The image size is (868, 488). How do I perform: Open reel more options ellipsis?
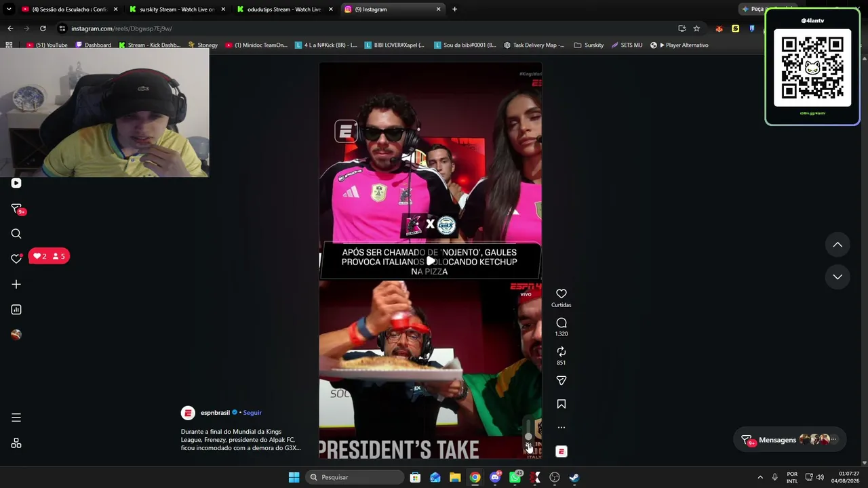coord(561,428)
